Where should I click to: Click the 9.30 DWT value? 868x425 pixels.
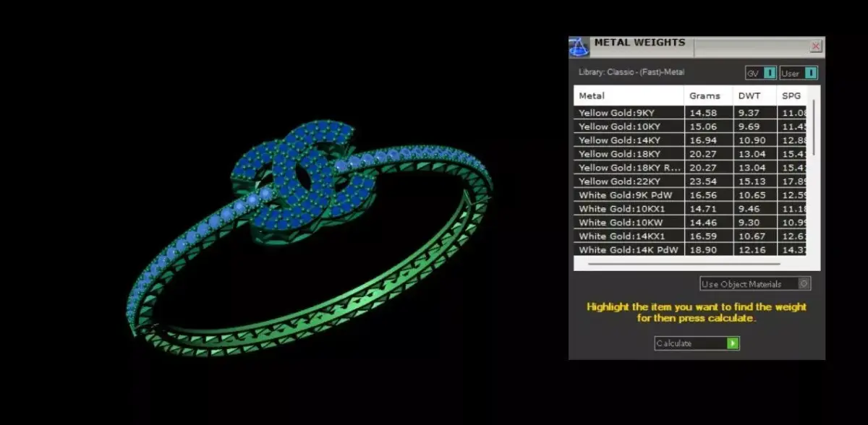point(748,223)
